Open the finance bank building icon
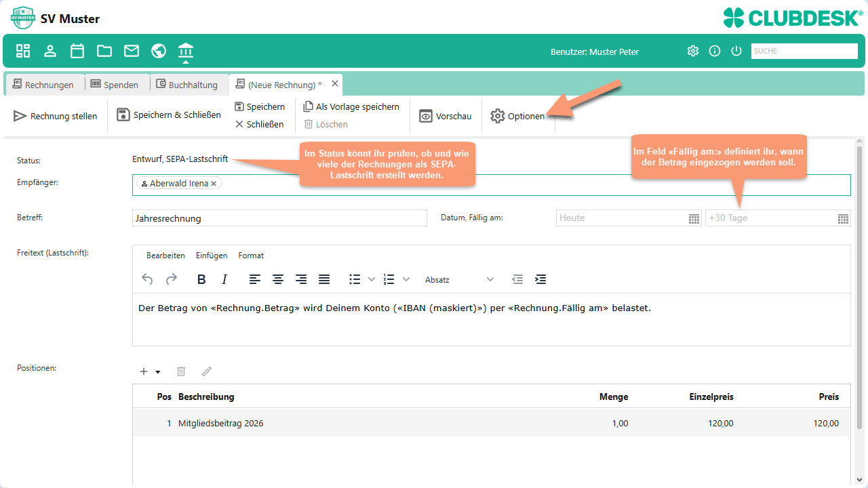This screenshot has height=488, width=868. [186, 50]
